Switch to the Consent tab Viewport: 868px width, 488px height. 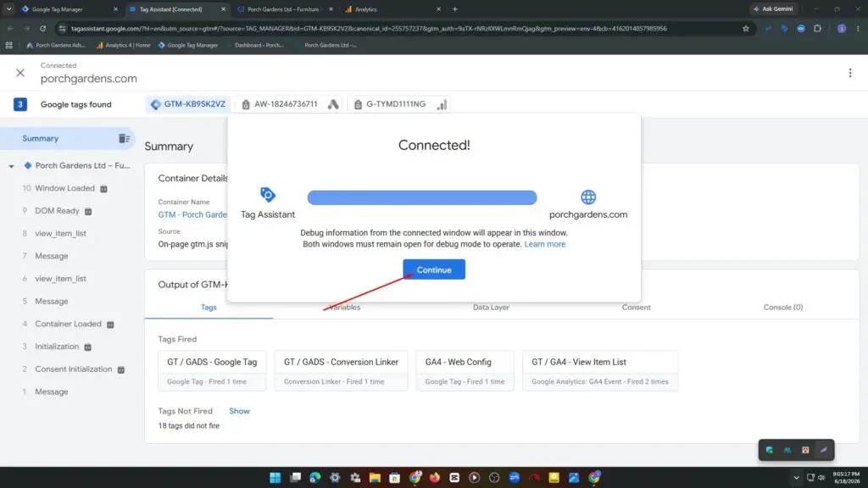[636, 307]
